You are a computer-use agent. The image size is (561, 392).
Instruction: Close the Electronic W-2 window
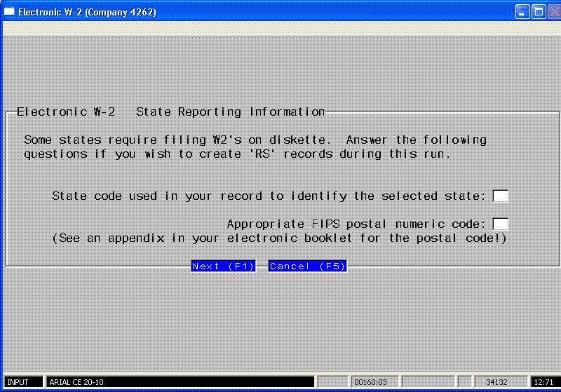click(553, 12)
